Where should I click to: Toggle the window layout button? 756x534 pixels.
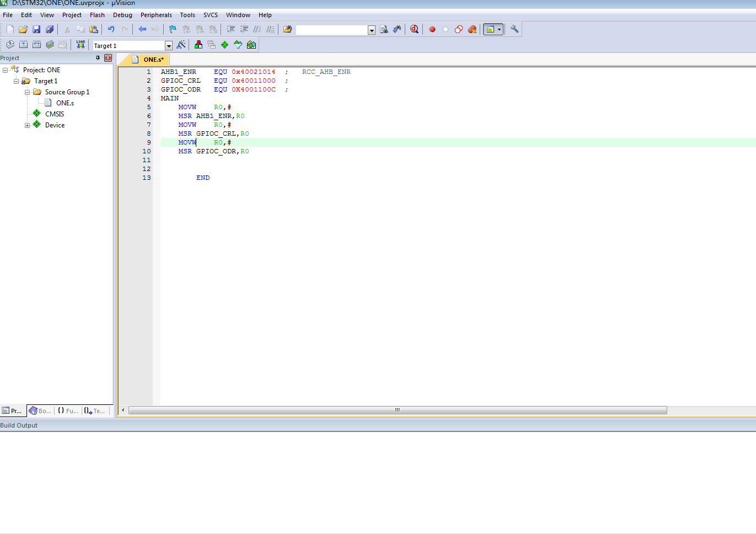pos(490,29)
